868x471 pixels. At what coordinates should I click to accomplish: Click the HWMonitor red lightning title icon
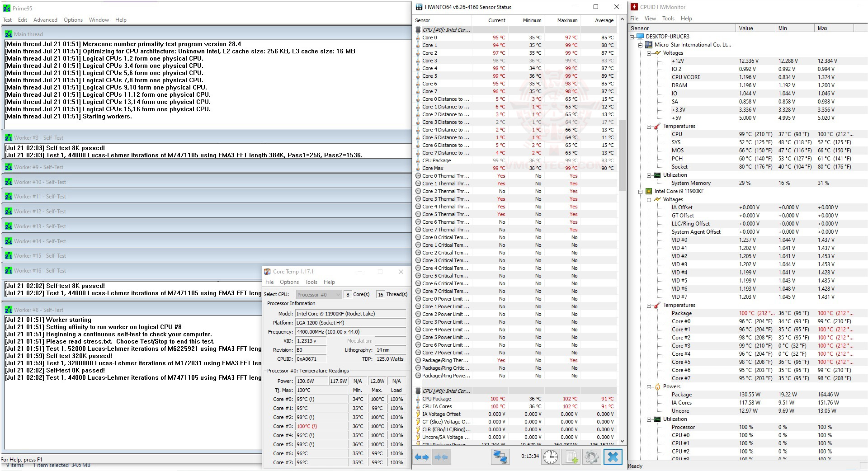coord(634,7)
